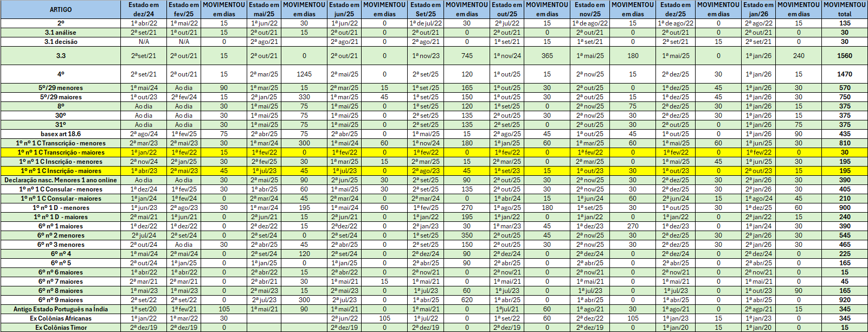Screen dimensions: 868x332
Task: Click the 'Estado em jan/26' column header
Action: [758, 9]
